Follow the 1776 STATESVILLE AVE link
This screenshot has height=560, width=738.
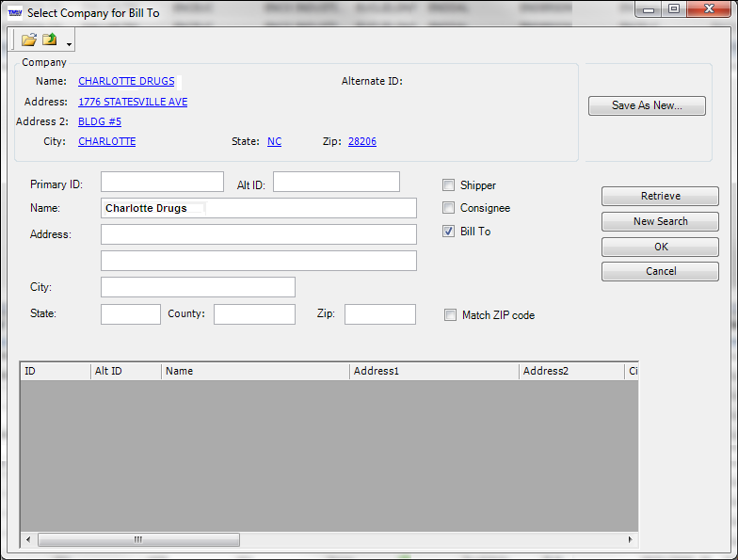(x=133, y=102)
